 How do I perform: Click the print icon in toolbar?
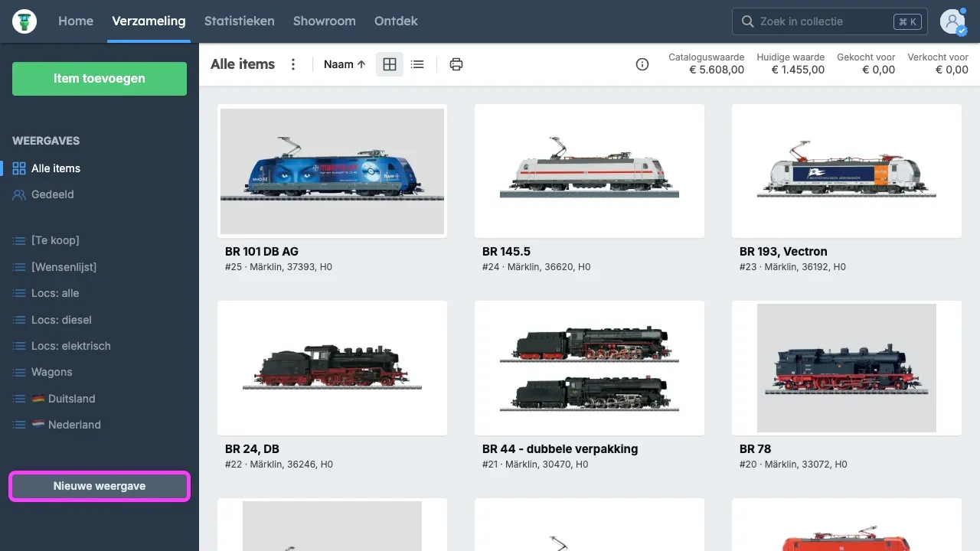[x=456, y=64]
